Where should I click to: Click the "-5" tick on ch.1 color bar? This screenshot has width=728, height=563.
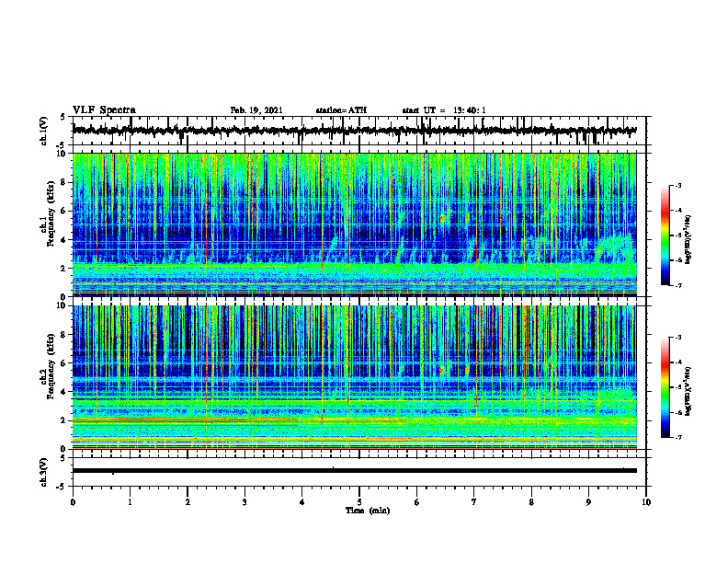click(x=678, y=236)
